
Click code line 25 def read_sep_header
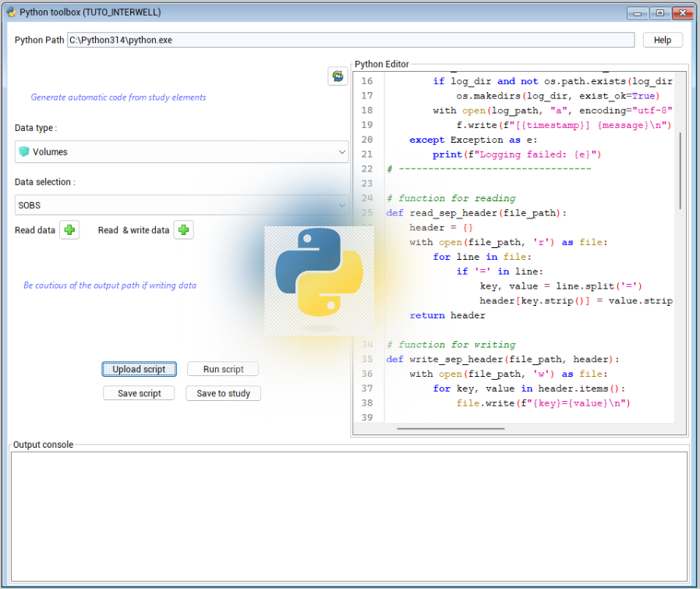pos(477,213)
